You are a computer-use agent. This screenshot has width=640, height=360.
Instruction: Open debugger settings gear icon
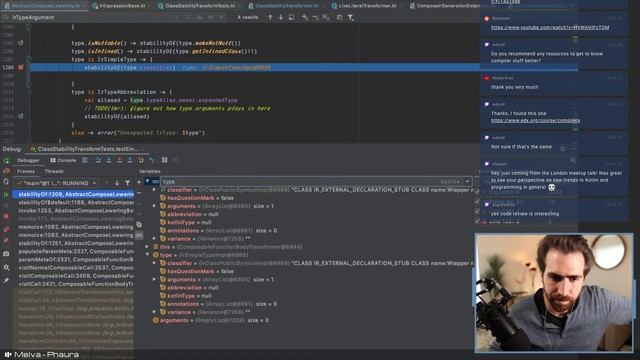point(6,268)
